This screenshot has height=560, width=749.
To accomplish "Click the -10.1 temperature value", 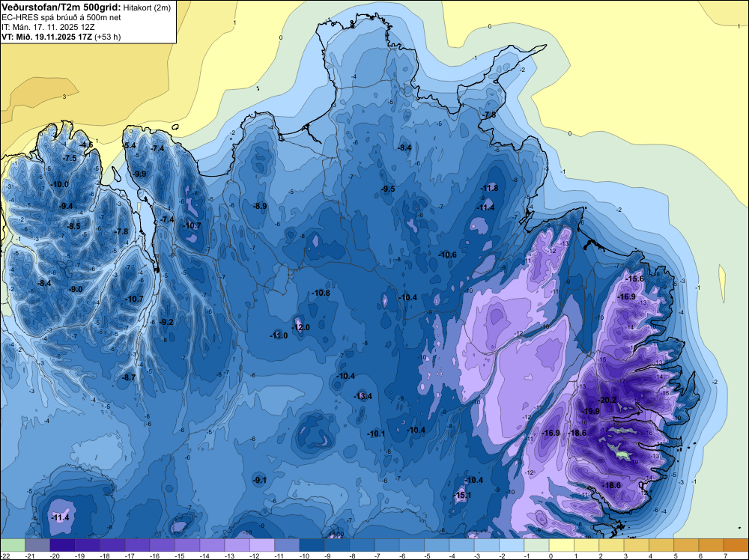I will 376,434.
